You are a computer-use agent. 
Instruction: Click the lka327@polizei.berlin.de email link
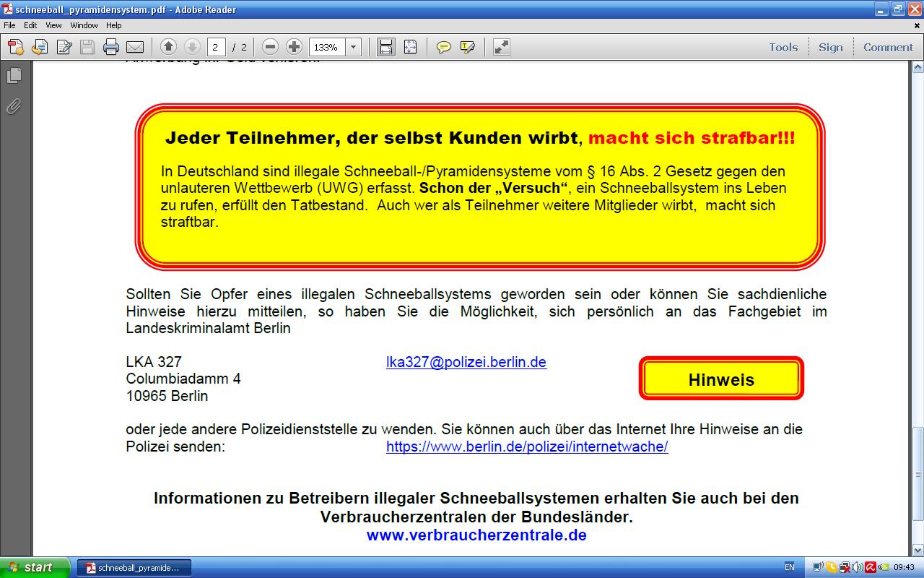(466, 363)
